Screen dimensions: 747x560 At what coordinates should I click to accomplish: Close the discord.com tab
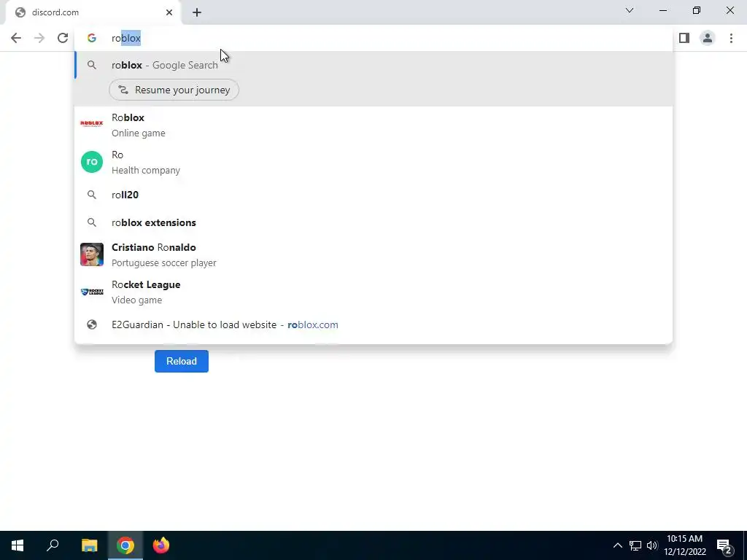click(169, 12)
